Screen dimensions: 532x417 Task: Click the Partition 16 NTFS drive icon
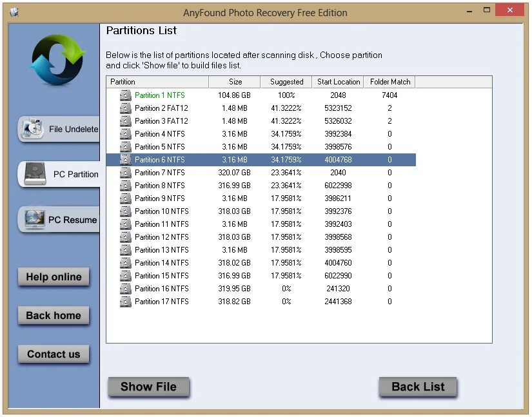click(x=126, y=289)
